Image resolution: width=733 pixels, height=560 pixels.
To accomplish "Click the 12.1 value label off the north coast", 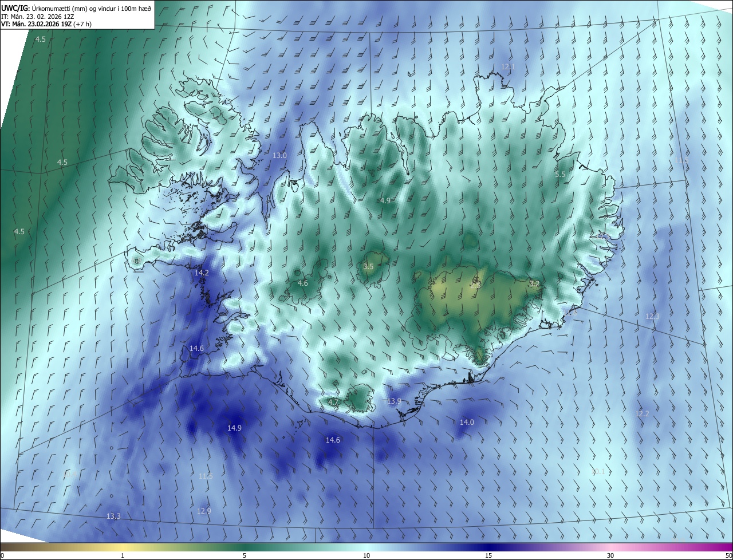I will click(508, 67).
